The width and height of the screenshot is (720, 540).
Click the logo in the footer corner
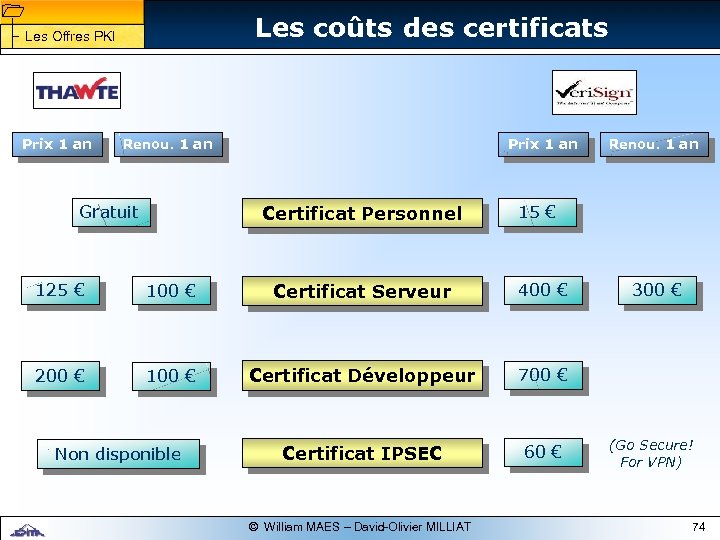click(28, 531)
